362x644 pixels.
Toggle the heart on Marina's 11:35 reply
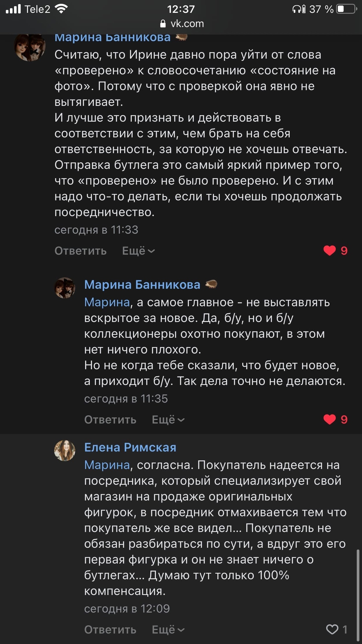pyautogui.click(x=330, y=419)
